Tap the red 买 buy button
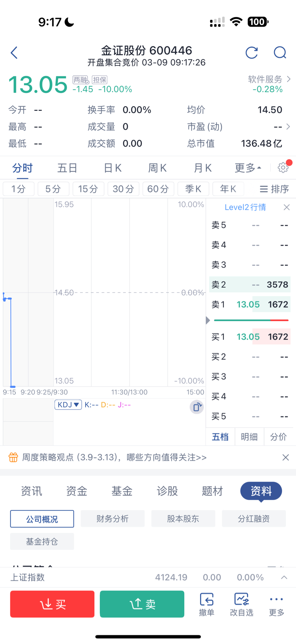 point(52,604)
